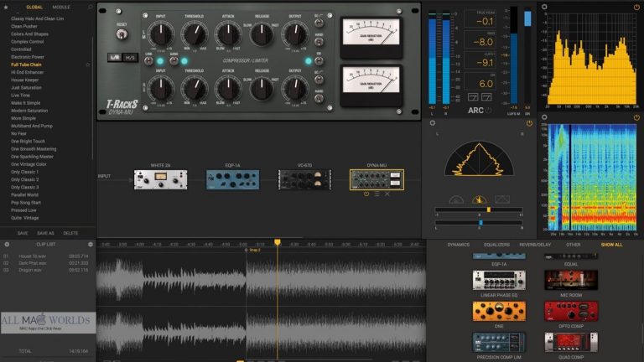Screen dimensions: 644x362
Task: Open spectrum analyzer settings circle icon
Action: click(544, 7)
